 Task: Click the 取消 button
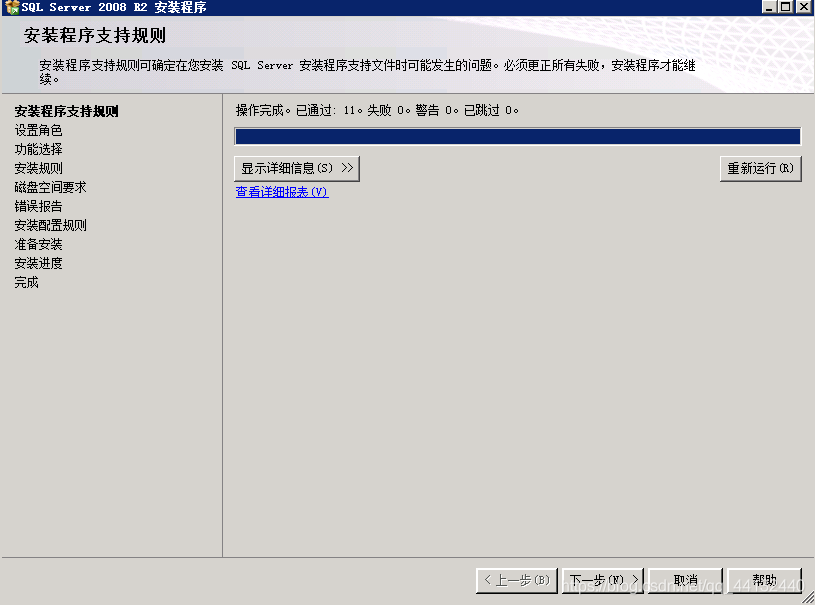click(x=685, y=580)
